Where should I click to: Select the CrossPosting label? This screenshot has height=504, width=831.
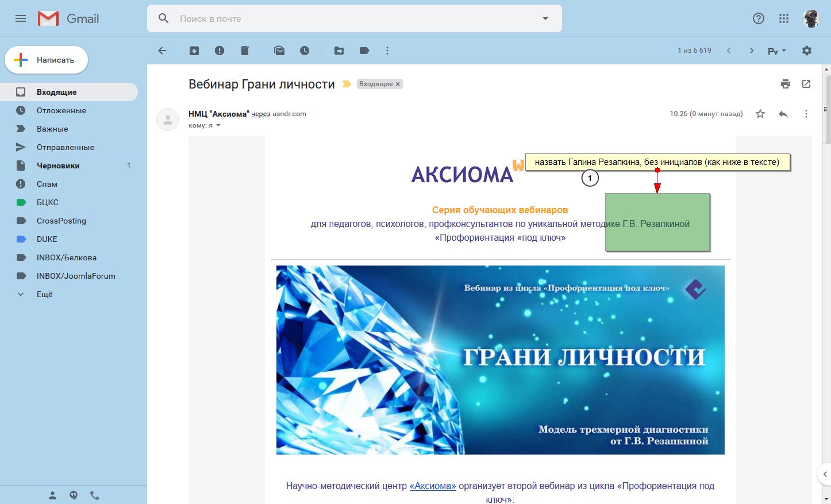pos(69,221)
